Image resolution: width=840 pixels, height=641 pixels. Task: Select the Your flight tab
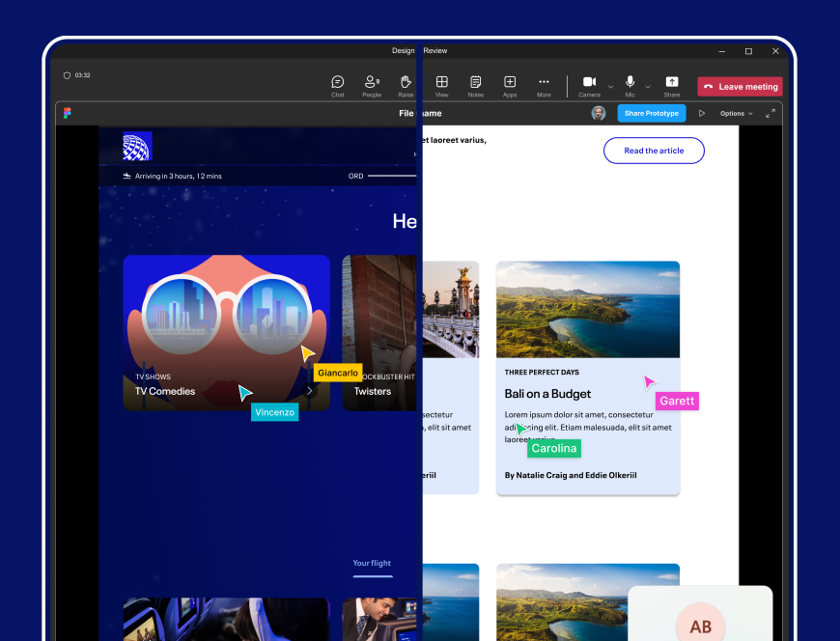click(x=372, y=564)
